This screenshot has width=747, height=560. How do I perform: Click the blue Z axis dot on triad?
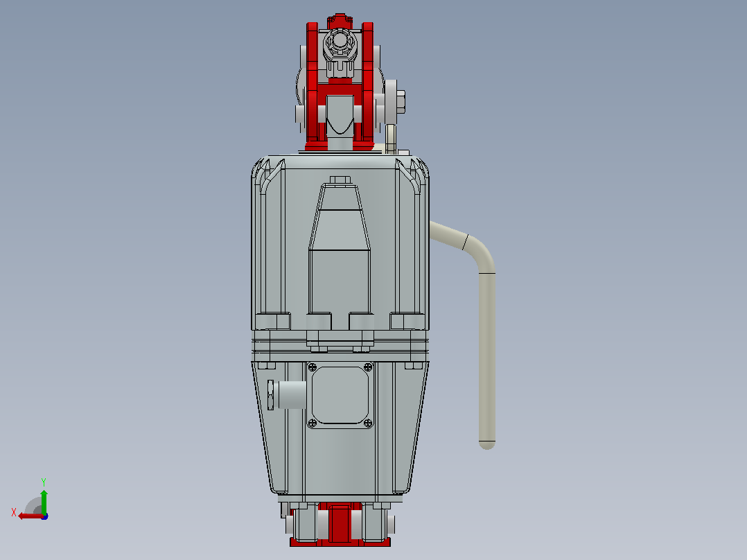[x=45, y=516]
